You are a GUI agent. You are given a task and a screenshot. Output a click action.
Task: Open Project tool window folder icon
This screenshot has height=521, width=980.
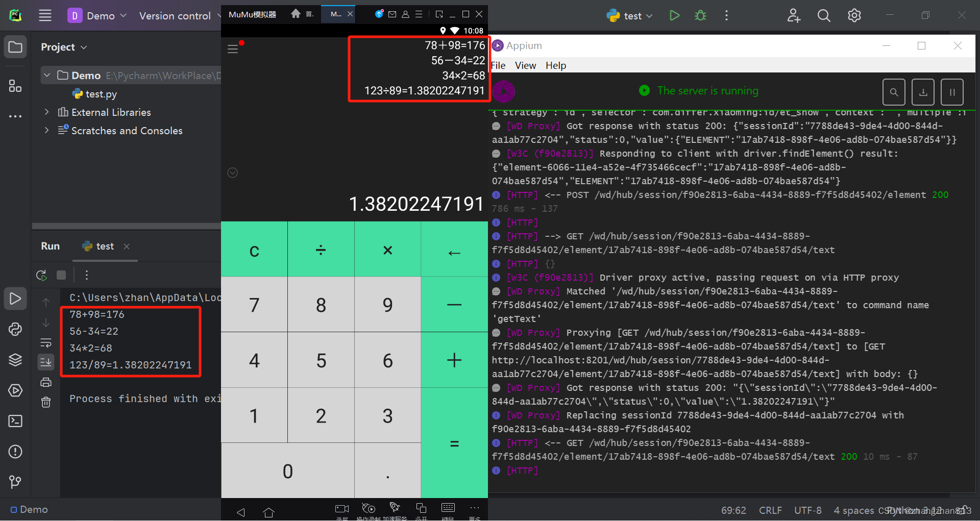(15, 47)
